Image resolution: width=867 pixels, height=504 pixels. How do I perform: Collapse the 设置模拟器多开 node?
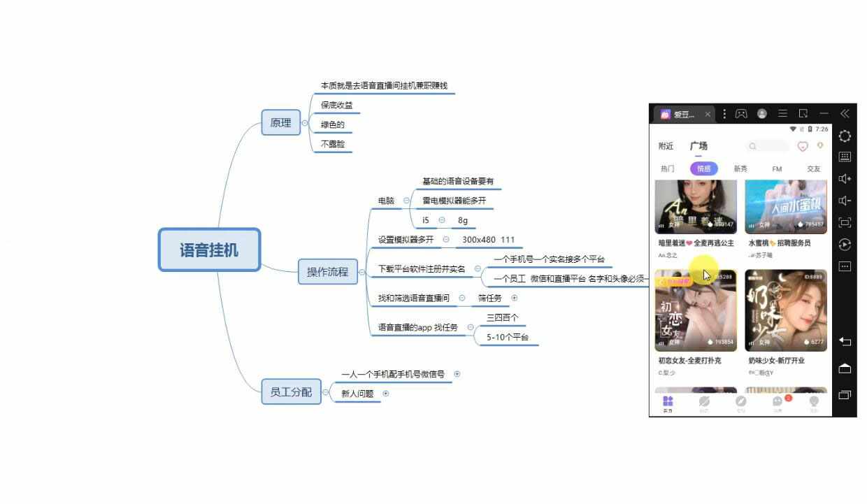click(x=446, y=240)
